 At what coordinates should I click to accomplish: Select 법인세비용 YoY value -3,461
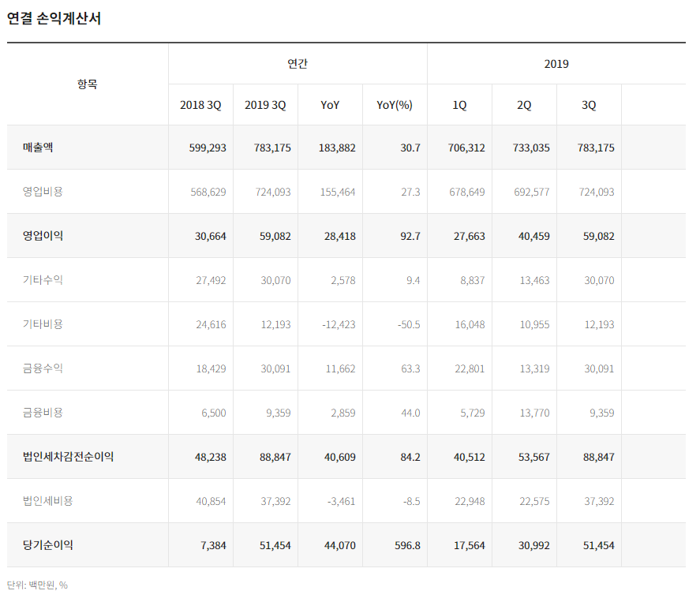click(341, 501)
